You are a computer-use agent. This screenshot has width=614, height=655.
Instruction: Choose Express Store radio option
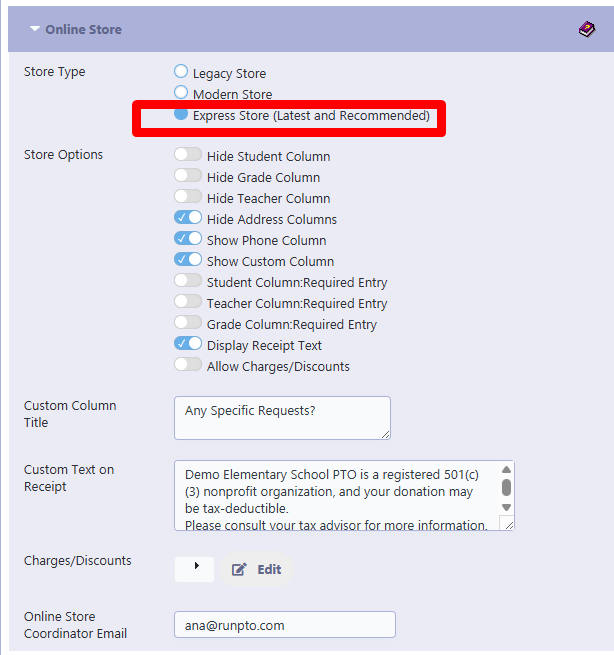point(181,113)
